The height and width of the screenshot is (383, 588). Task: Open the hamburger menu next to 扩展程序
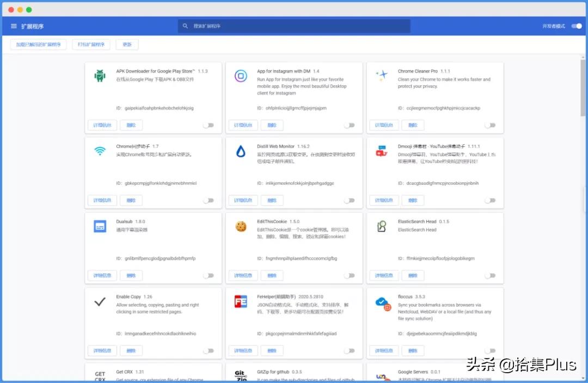tap(14, 26)
